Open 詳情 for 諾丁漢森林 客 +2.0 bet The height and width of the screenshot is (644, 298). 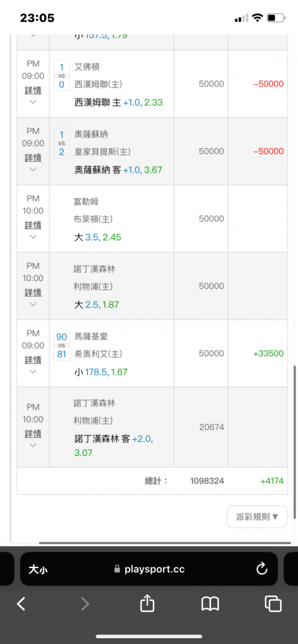(33, 433)
